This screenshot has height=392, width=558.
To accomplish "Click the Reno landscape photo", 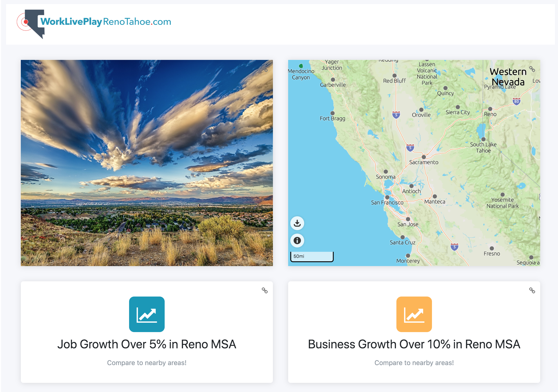I will (x=147, y=163).
